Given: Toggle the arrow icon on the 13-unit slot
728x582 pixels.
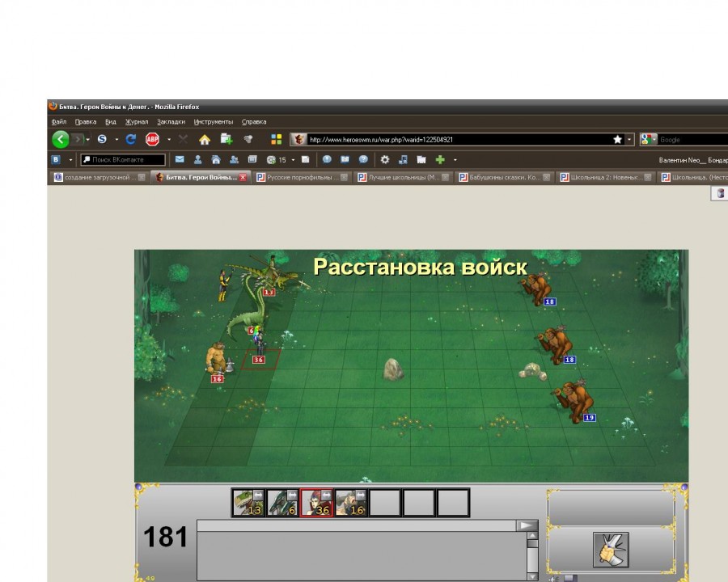Looking at the screenshot, I should pyautogui.click(x=258, y=496).
